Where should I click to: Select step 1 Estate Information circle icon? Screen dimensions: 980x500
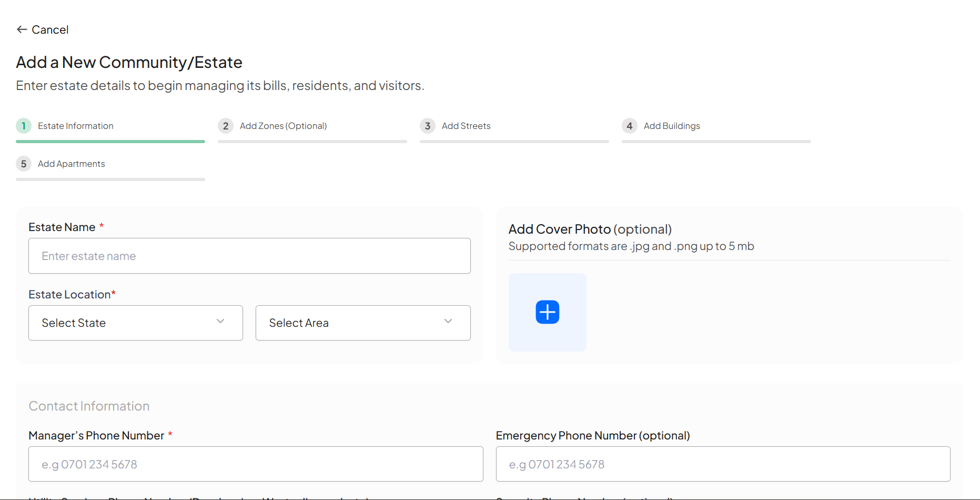click(x=24, y=126)
